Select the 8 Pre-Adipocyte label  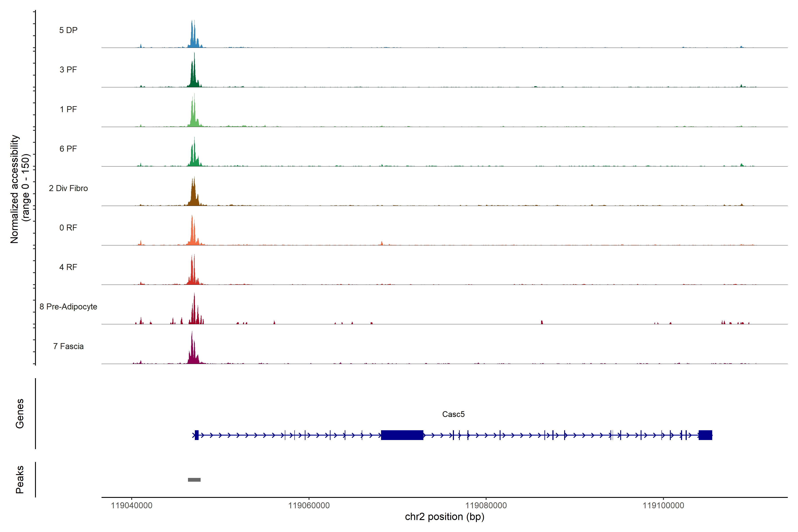(68, 307)
